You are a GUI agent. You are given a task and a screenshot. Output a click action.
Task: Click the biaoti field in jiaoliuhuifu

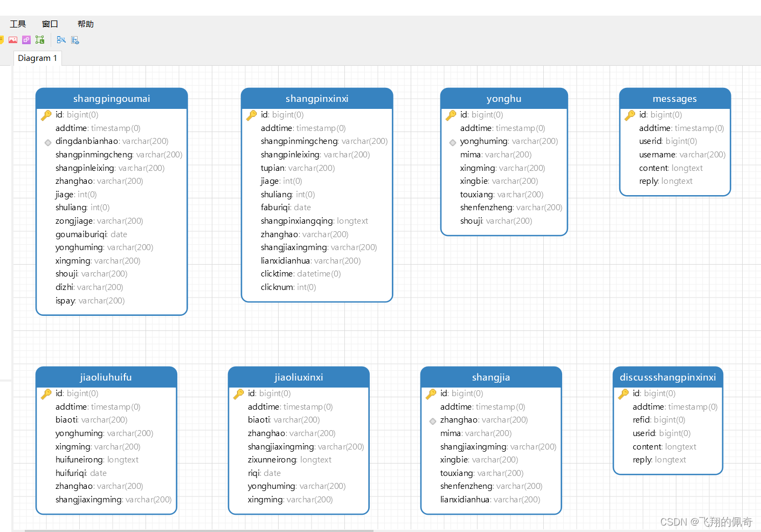click(92, 420)
